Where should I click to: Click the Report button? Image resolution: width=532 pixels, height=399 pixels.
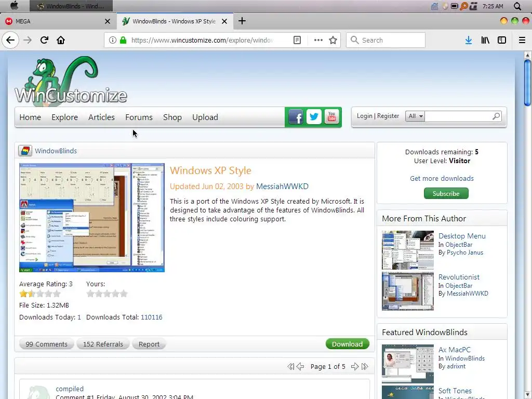[x=149, y=344]
